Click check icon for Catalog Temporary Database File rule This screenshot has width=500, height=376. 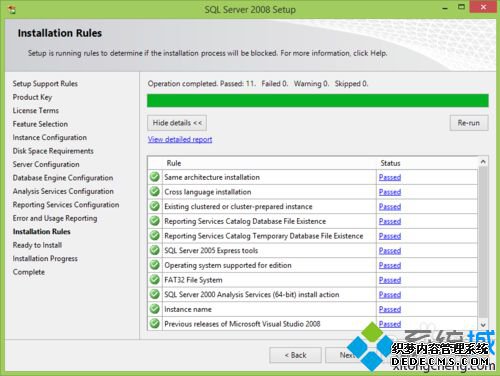(x=155, y=235)
